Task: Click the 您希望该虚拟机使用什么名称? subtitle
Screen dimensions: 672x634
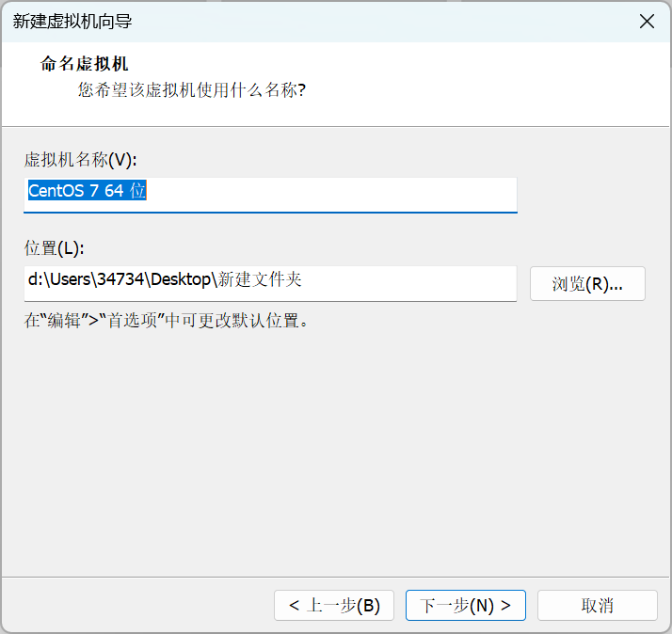Action: point(192,90)
